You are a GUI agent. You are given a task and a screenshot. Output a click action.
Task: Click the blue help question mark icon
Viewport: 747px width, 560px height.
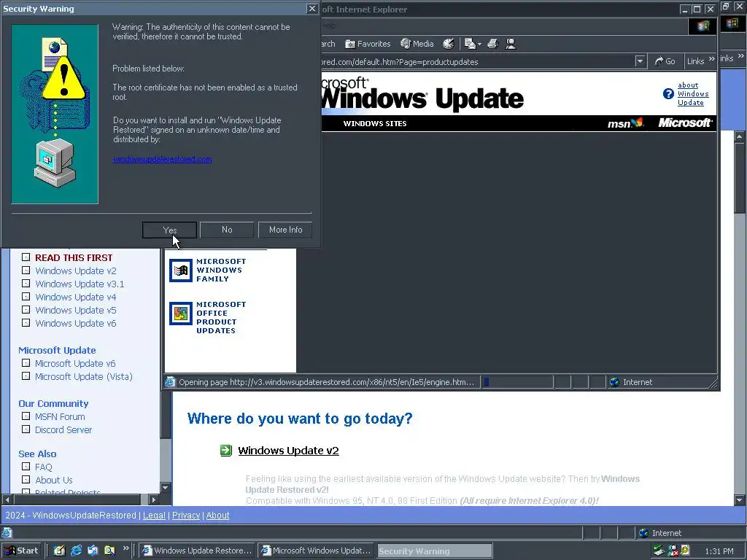click(x=668, y=94)
